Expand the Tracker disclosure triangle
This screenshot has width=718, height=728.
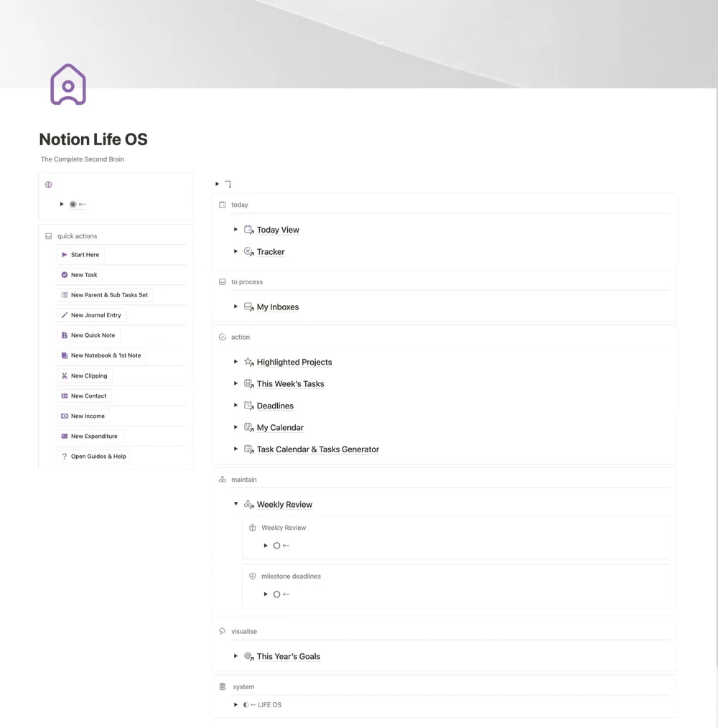(x=236, y=251)
